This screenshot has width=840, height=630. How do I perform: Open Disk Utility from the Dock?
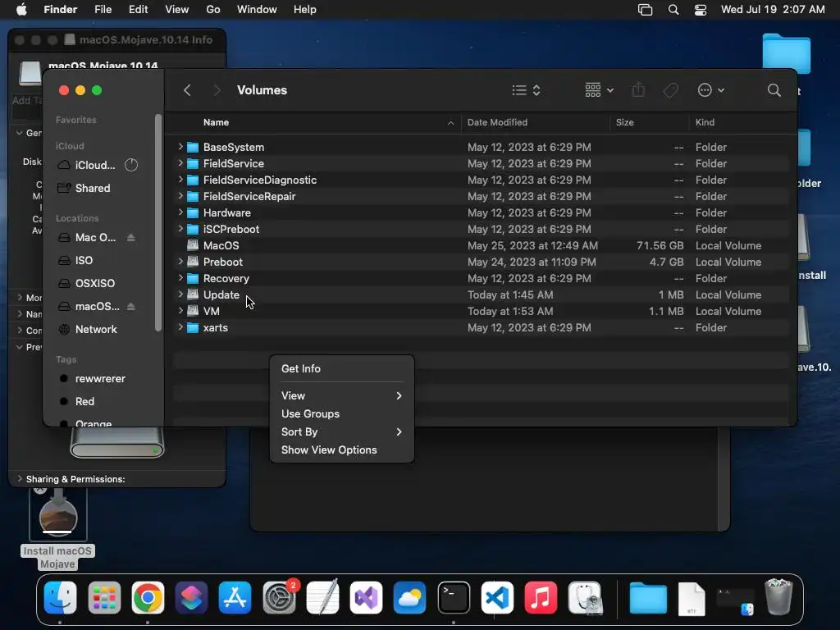(x=584, y=597)
